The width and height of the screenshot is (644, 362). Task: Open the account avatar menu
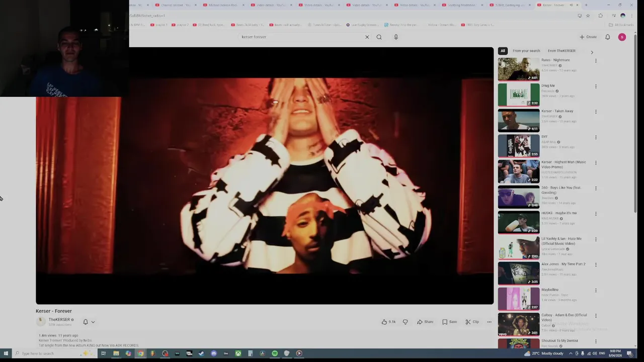(622, 37)
